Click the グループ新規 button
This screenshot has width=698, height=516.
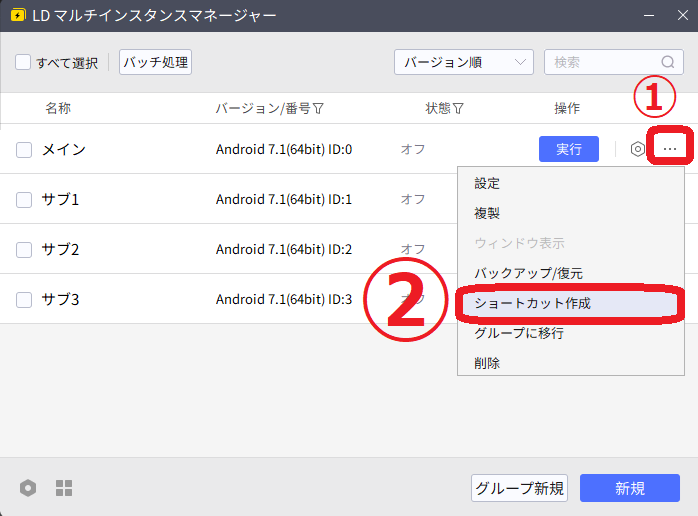coord(519,488)
